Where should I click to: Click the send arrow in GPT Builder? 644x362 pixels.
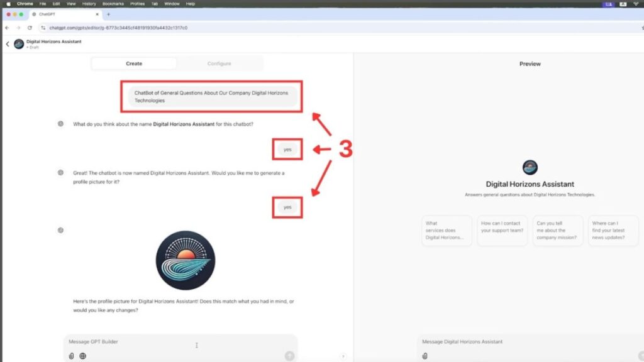(x=289, y=356)
